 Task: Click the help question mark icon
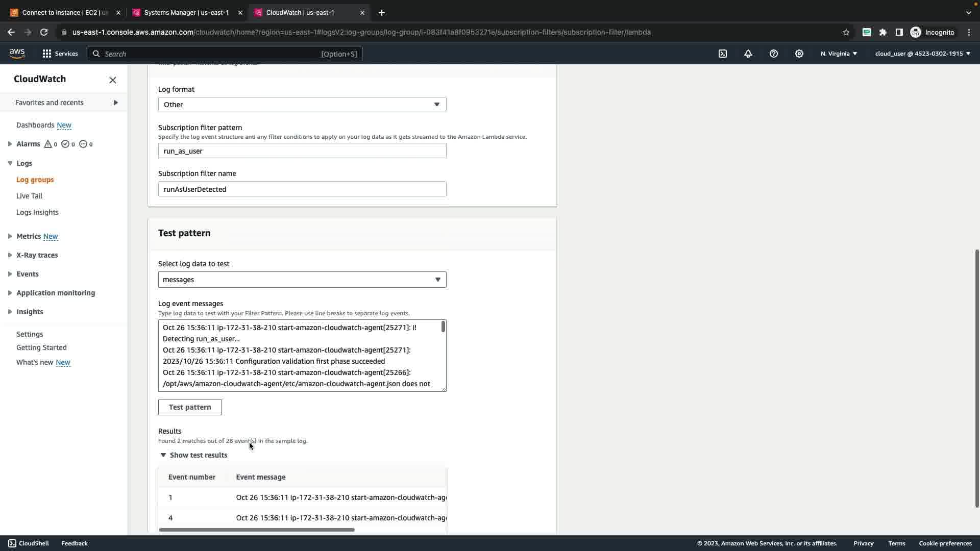(x=774, y=54)
